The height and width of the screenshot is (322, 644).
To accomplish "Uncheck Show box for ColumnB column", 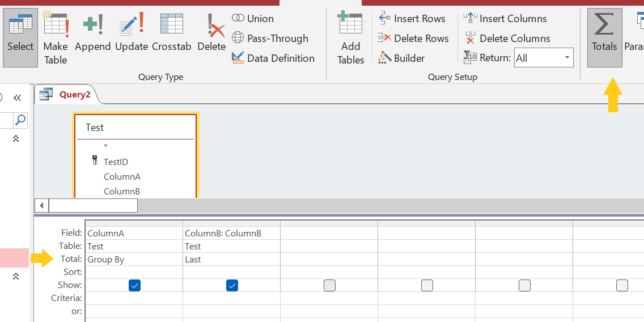I will pyautogui.click(x=232, y=286).
